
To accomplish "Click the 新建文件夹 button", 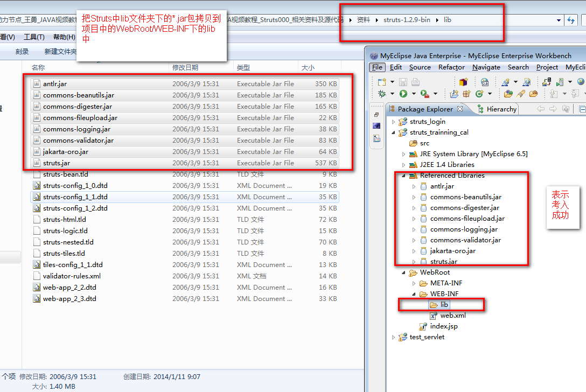I will pos(60,52).
